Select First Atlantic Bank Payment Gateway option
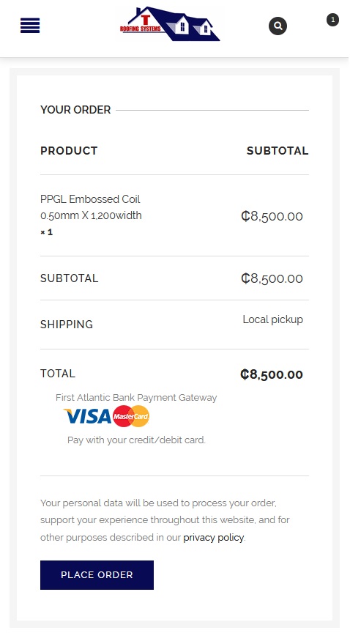 (136, 398)
